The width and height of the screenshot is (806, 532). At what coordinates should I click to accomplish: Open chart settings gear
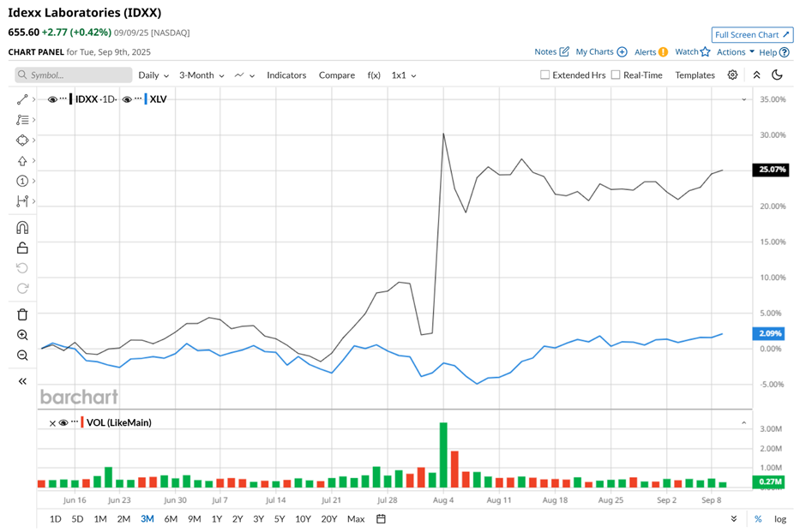coord(732,75)
